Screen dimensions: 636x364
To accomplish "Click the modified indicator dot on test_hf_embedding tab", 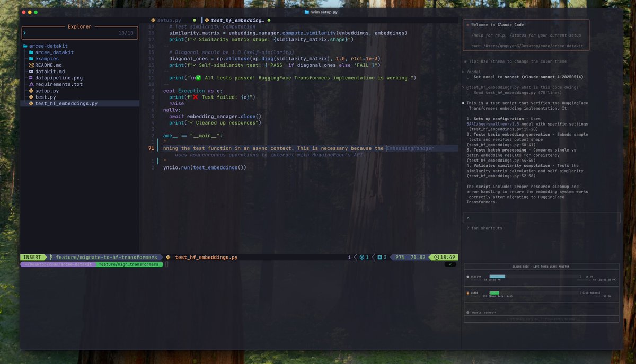I will point(269,20).
